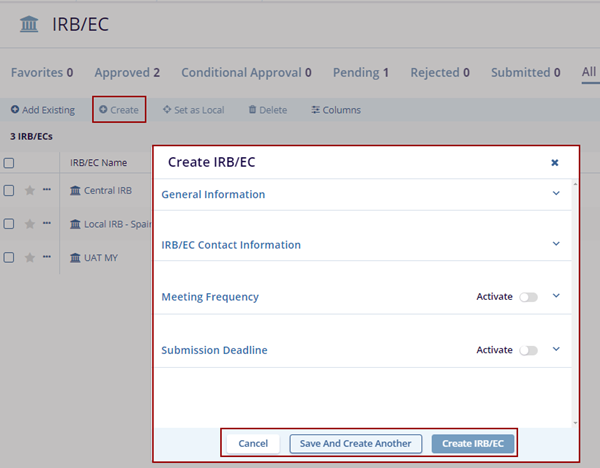Open more options for Local IRB - Spain
Viewport: 600px width, 468px height.
pos(47,223)
